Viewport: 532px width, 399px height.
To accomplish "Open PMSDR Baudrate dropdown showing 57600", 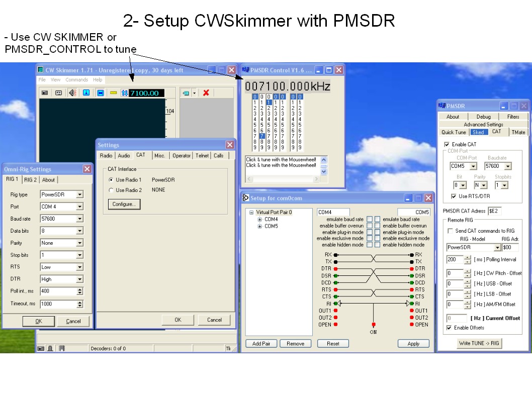I will tap(508, 166).
